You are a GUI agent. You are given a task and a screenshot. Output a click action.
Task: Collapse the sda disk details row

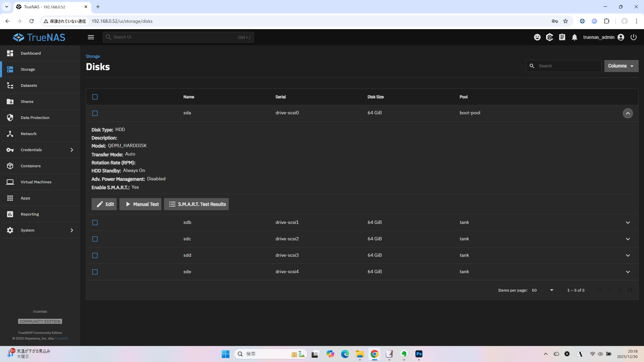628,113
